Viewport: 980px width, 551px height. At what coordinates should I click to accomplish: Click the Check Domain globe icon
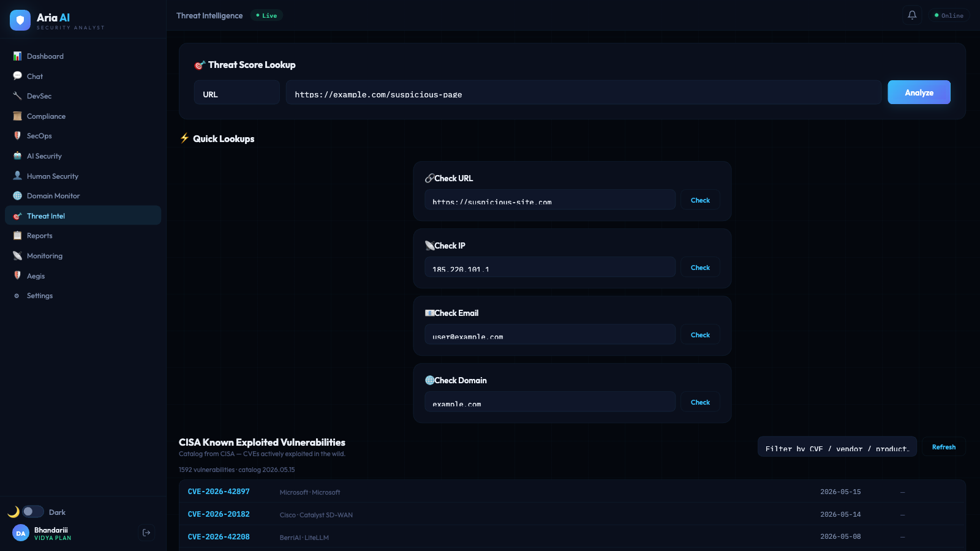[429, 380]
